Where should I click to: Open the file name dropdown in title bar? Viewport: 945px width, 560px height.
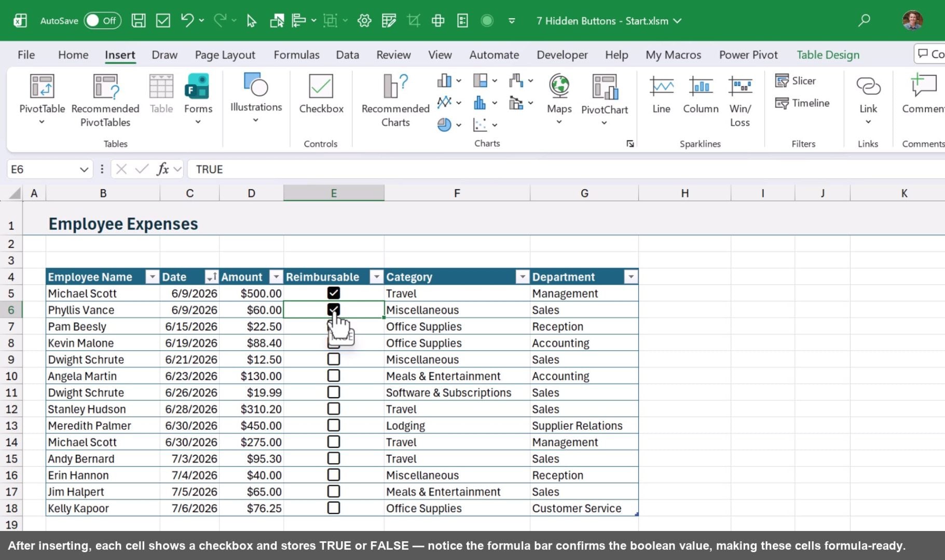(677, 21)
